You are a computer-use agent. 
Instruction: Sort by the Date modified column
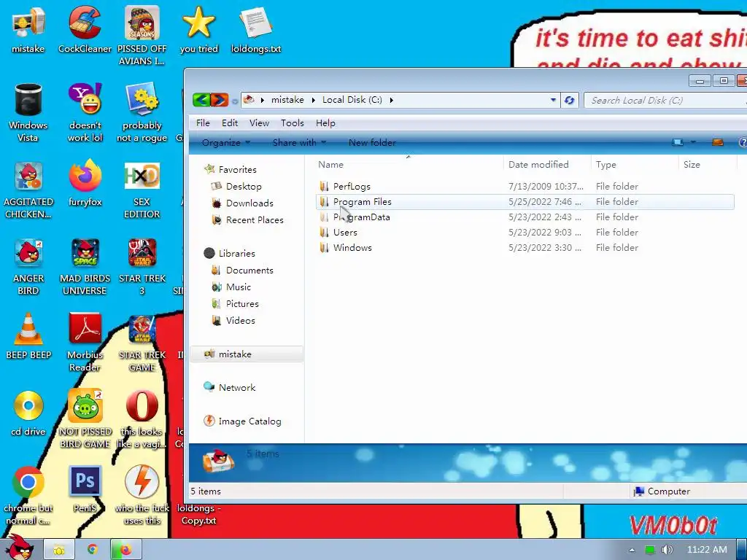pos(547,164)
